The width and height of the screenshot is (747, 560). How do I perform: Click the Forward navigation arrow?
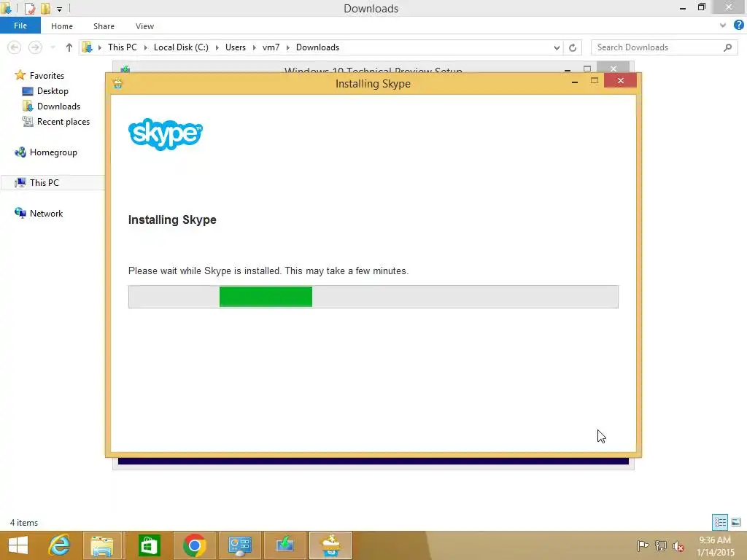tap(35, 47)
